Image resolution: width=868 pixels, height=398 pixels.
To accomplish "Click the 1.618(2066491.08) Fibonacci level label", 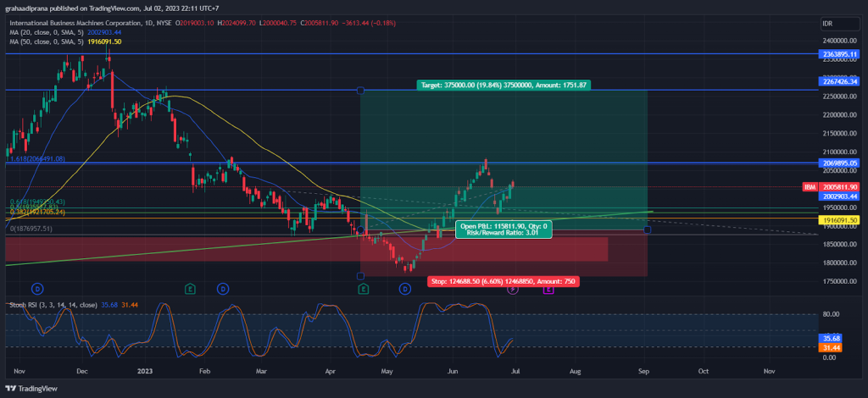I will coord(37,158).
